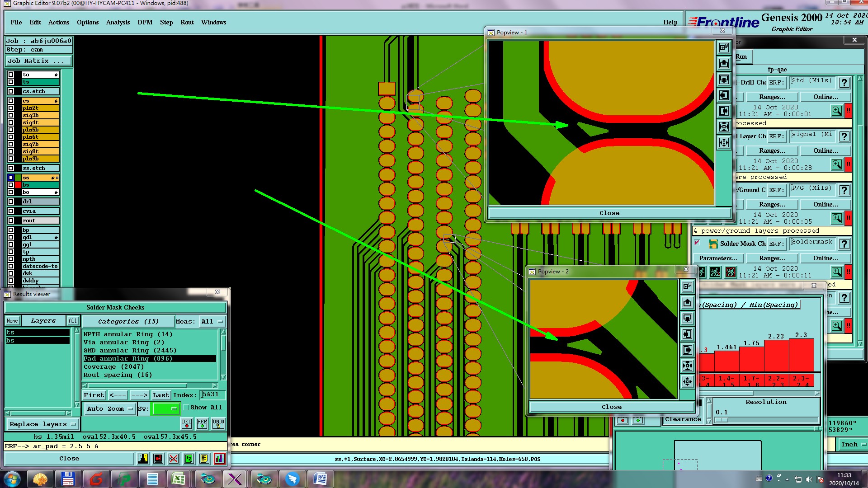Click the Job Matrix button

point(38,61)
